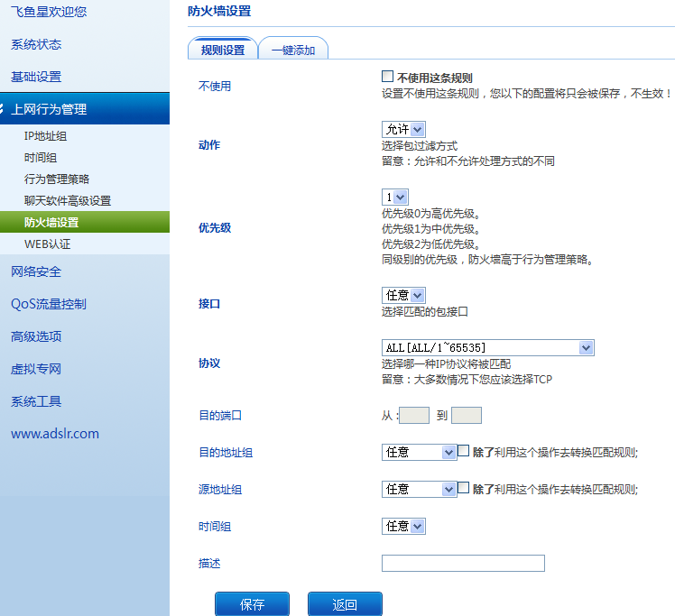Image resolution: width=675 pixels, height=616 pixels.
Task: Open 行为管理策略 in the sidebar
Action: click(56, 179)
